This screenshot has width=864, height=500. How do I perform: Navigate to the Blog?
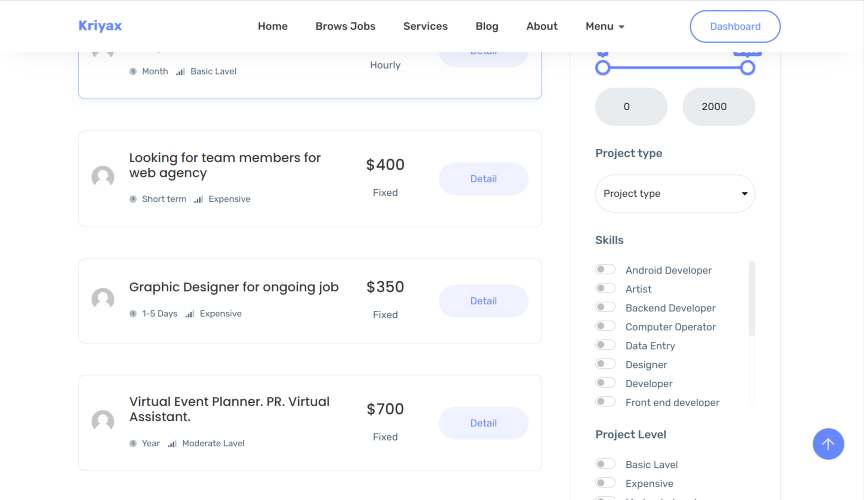(x=487, y=26)
